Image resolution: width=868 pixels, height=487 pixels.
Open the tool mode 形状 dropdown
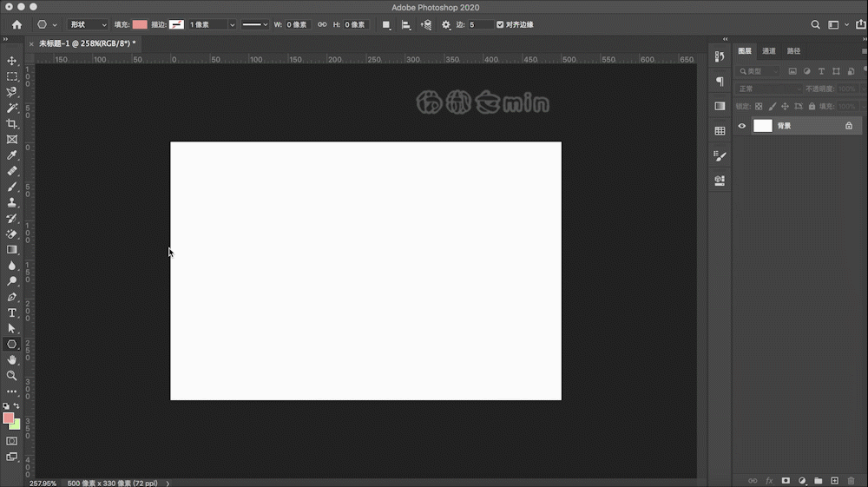pyautogui.click(x=88, y=24)
